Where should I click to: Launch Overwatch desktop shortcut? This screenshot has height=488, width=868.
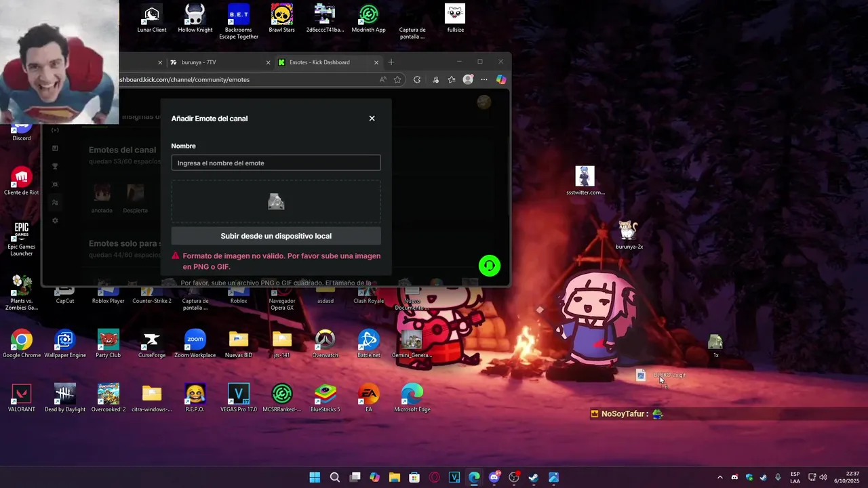click(325, 344)
